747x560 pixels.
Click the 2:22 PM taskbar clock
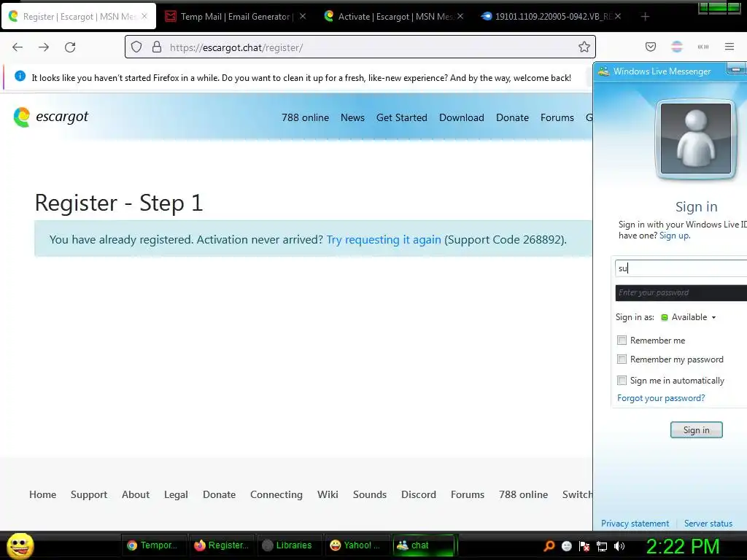(x=683, y=546)
